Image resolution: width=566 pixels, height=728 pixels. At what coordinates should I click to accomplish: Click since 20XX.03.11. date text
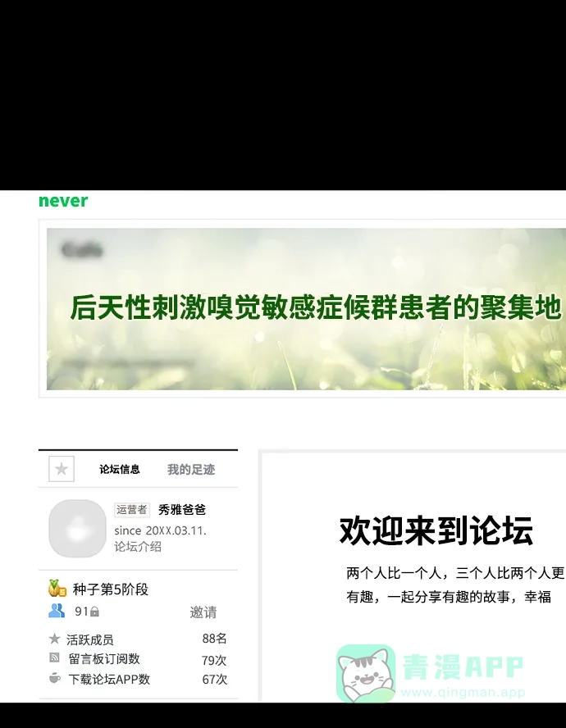(160, 530)
